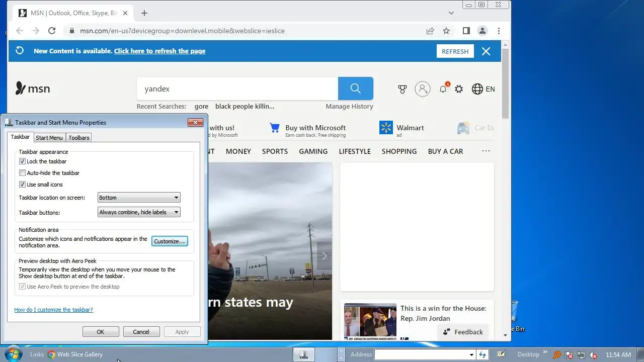Click the Tablet PC input panel icon
The width and height of the screenshot is (644, 362).
pyautogui.click(x=502, y=354)
